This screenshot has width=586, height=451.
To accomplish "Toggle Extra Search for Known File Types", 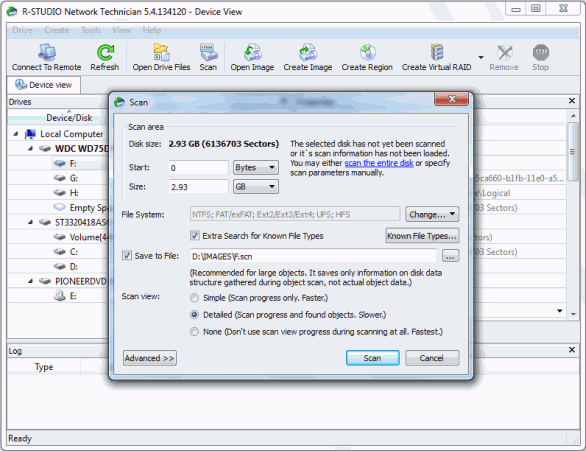I will 194,235.
